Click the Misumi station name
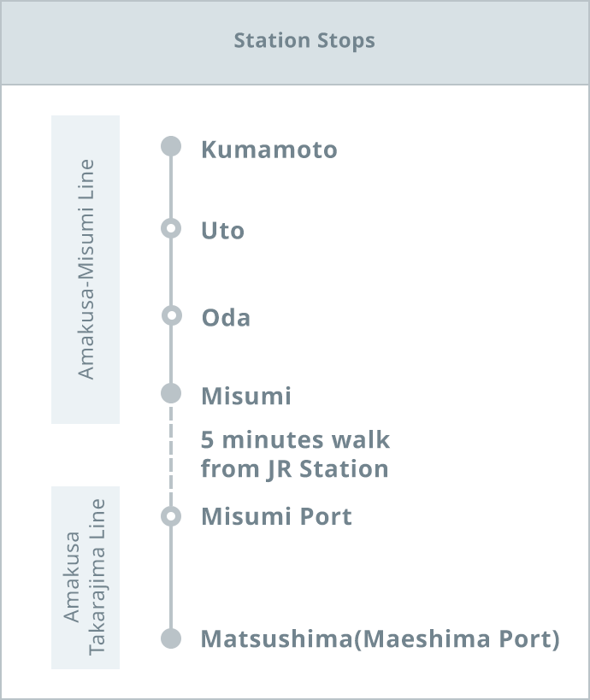 tap(246, 397)
